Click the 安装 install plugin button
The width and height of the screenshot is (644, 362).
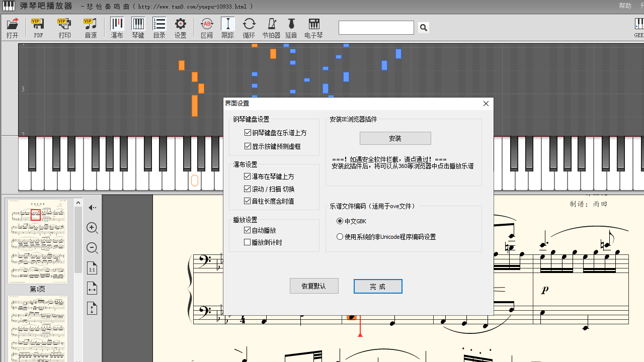(395, 138)
